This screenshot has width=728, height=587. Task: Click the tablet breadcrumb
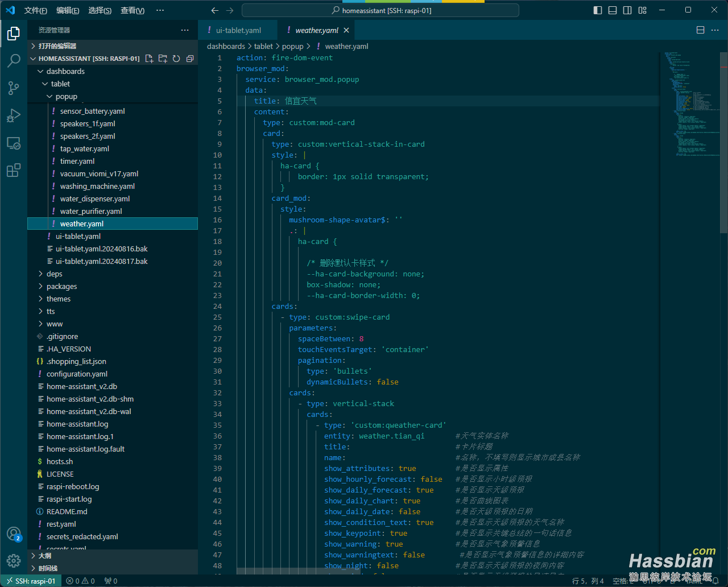[263, 46]
